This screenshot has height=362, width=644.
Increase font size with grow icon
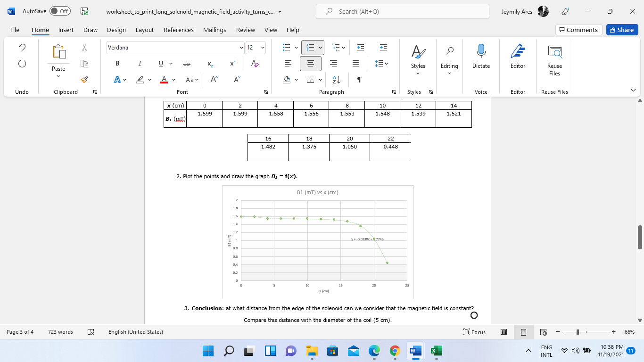point(214,80)
